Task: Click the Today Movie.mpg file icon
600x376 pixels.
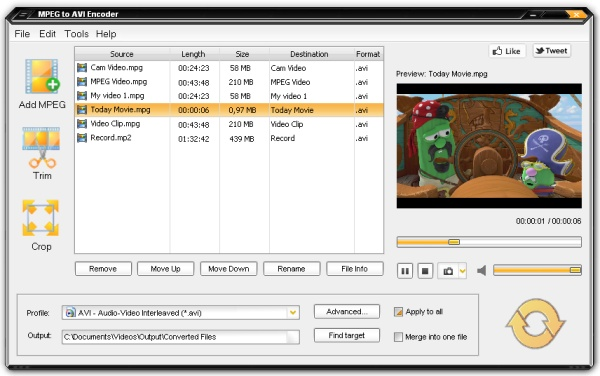Action: tap(82, 110)
